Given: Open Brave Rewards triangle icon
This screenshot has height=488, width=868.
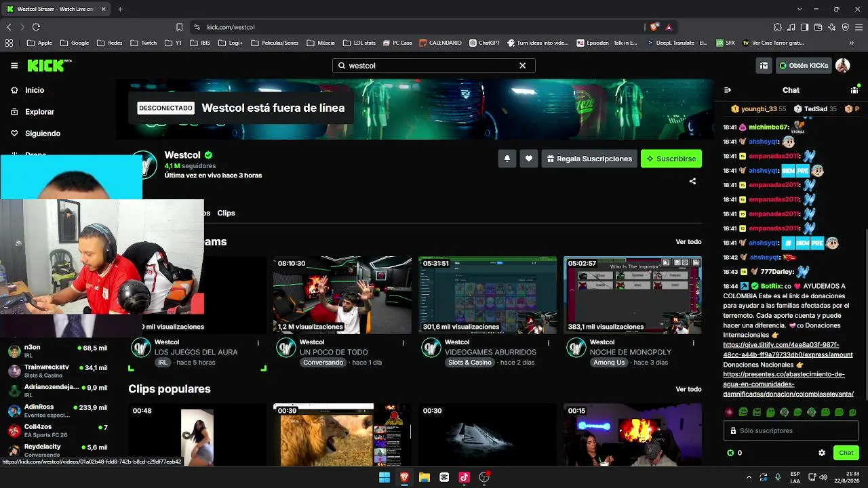Looking at the screenshot, I should 669,27.
